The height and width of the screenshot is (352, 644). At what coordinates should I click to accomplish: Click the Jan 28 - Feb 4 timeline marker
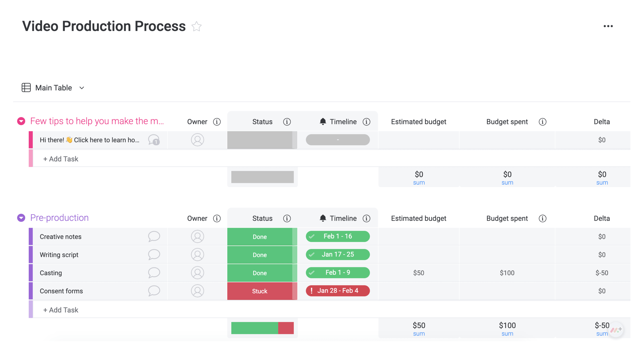click(x=338, y=291)
